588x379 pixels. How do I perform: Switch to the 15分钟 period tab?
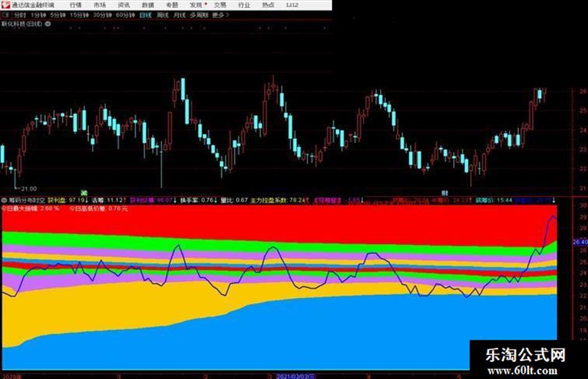pyautogui.click(x=79, y=15)
